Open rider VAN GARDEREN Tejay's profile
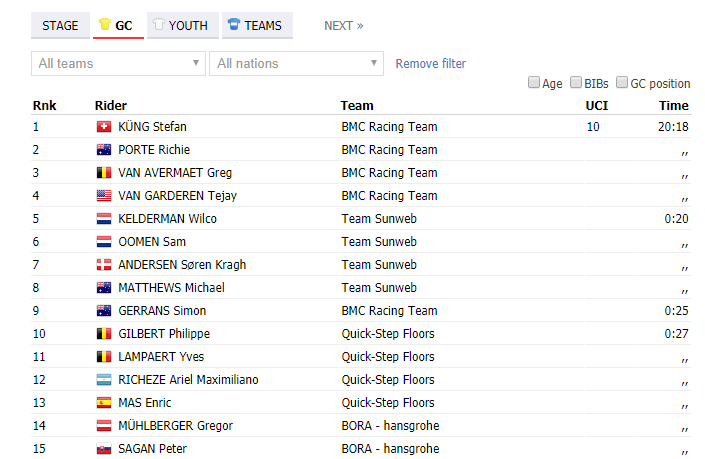The image size is (705, 459). [x=178, y=196]
